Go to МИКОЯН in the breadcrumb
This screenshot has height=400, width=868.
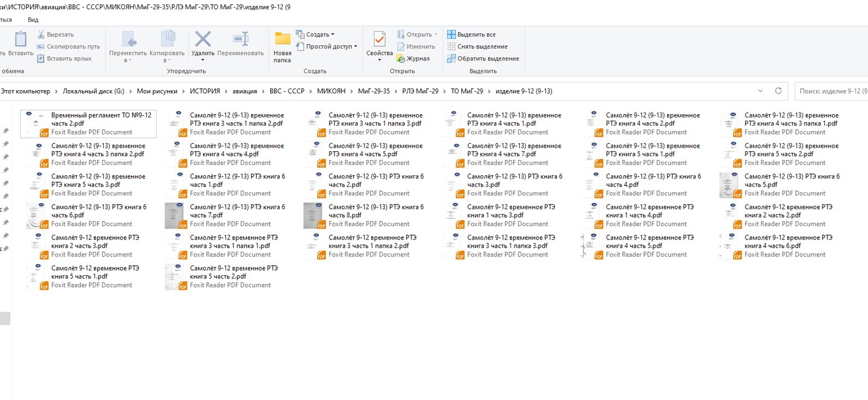(x=331, y=91)
